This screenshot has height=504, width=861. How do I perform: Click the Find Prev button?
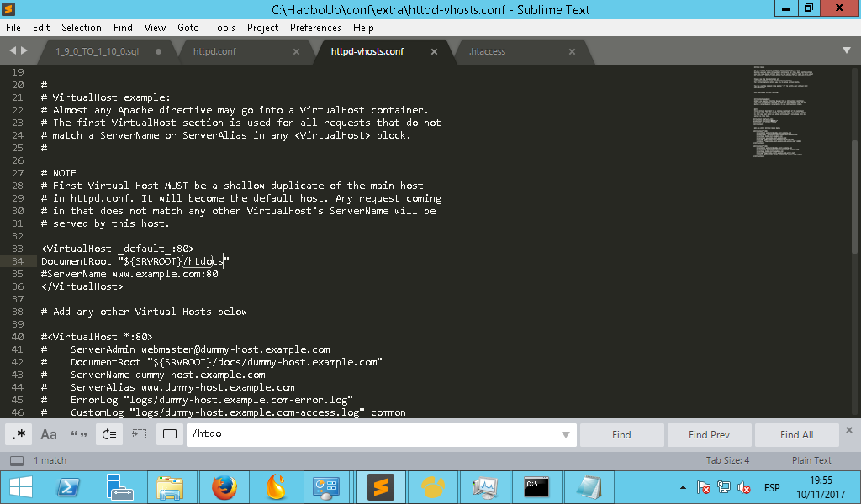[x=709, y=434]
